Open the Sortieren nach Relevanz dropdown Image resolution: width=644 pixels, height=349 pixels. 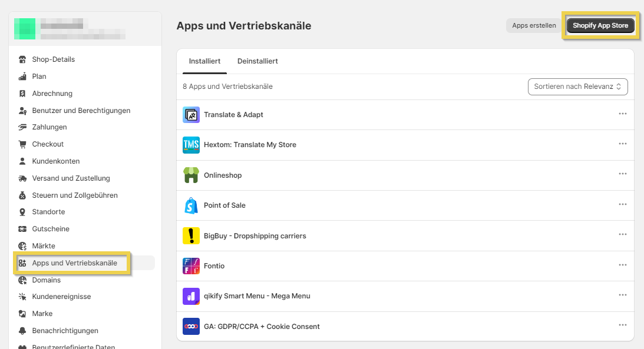click(x=577, y=87)
